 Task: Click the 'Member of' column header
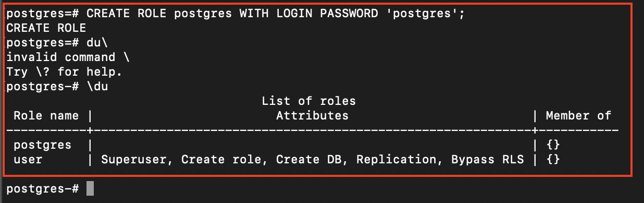pyautogui.click(x=578, y=116)
